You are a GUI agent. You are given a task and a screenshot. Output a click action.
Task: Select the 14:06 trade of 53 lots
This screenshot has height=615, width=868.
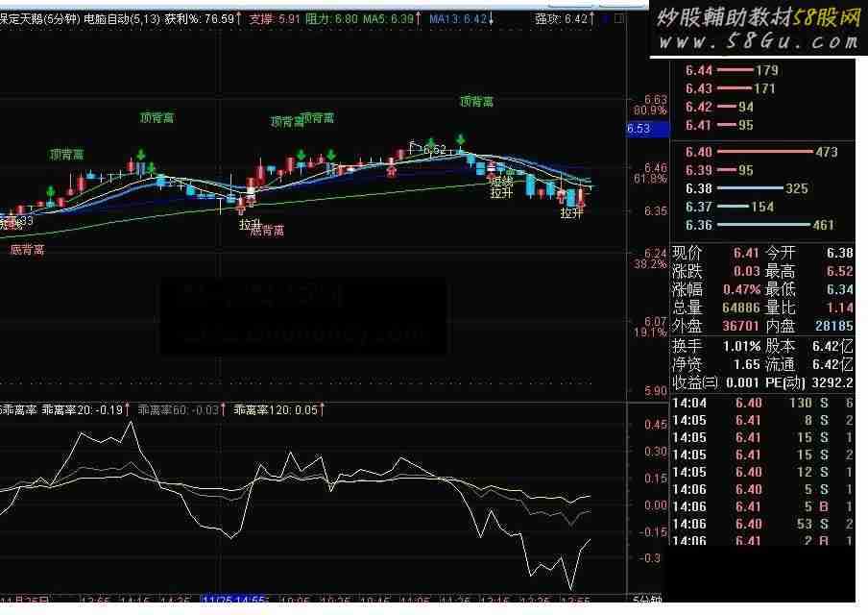(762, 524)
